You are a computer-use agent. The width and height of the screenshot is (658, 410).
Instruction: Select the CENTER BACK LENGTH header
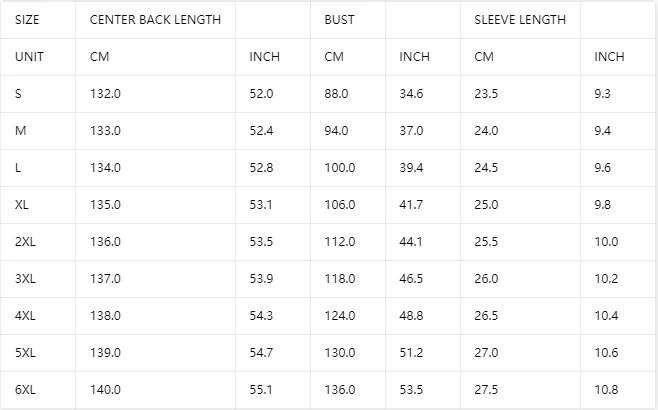[x=155, y=20]
